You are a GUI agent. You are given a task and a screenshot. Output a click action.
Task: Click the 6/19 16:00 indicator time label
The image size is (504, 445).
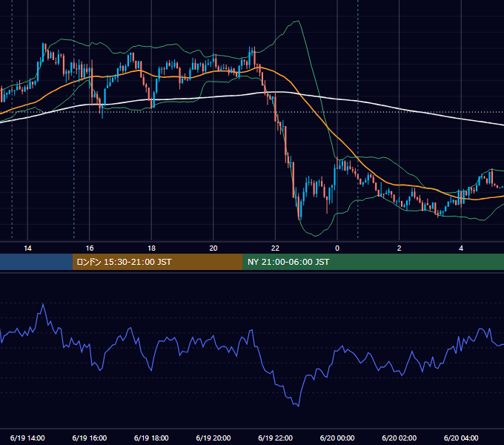pyautogui.click(x=90, y=438)
